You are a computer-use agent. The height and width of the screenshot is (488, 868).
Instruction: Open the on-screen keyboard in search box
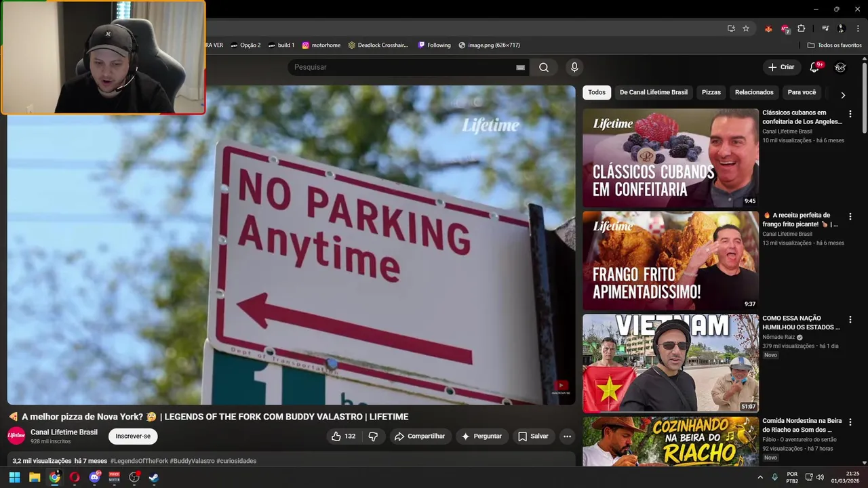click(520, 67)
